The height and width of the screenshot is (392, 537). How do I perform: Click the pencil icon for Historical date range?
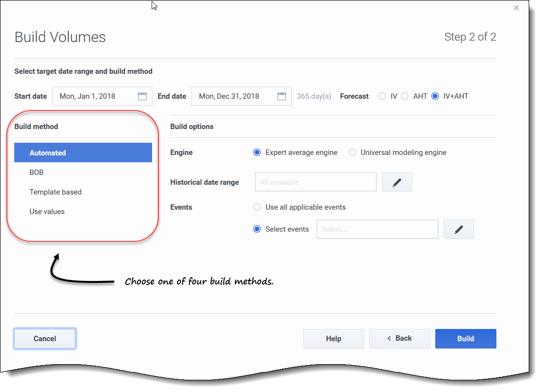397,182
